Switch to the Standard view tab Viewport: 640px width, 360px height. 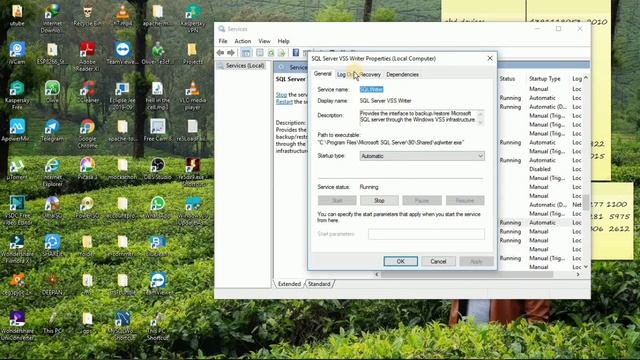click(319, 284)
